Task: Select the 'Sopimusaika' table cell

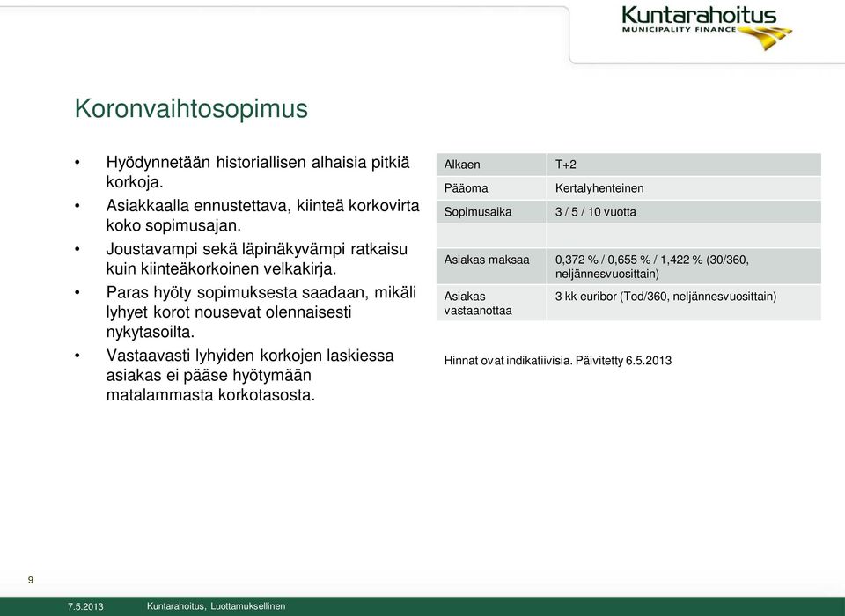Action: point(491,212)
